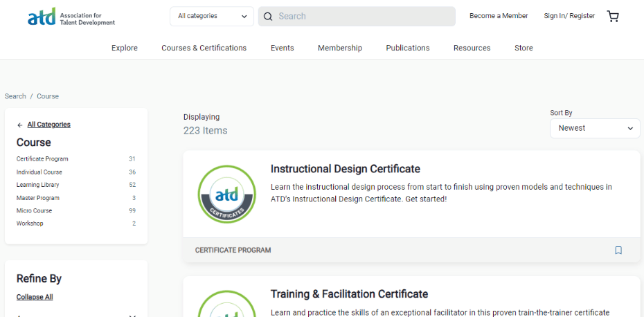This screenshot has height=317, width=644.
Task: Click count 31 beside Certificate Program
Action: point(132,159)
